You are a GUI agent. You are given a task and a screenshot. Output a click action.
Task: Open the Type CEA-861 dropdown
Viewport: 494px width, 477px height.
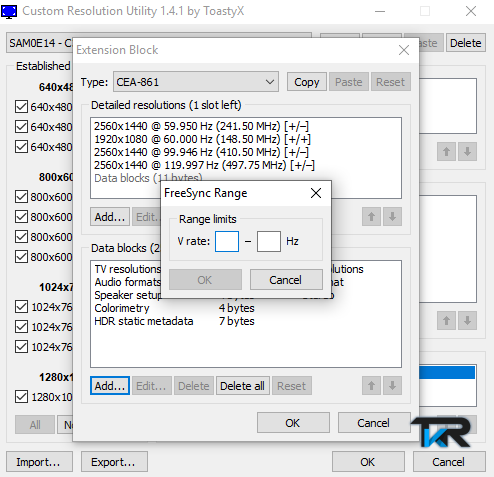196,82
